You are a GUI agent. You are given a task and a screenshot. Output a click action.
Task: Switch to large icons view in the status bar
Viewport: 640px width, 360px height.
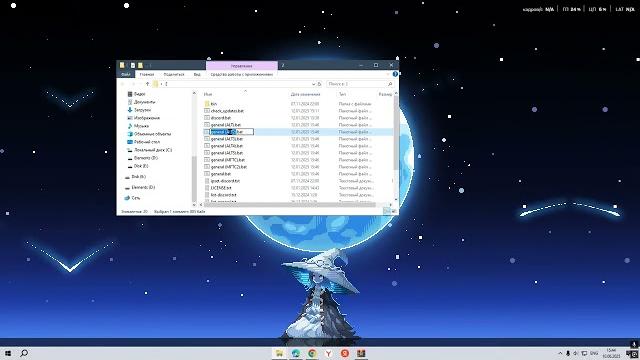coord(394,211)
